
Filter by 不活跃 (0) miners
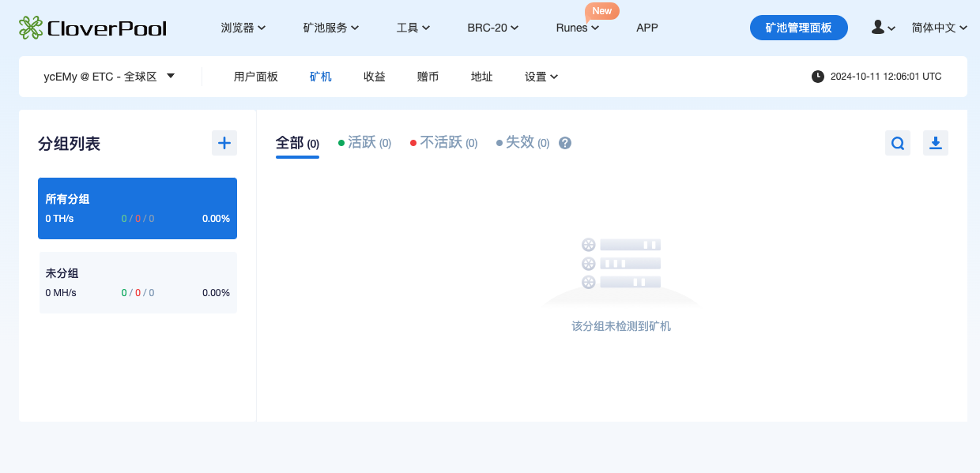444,143
